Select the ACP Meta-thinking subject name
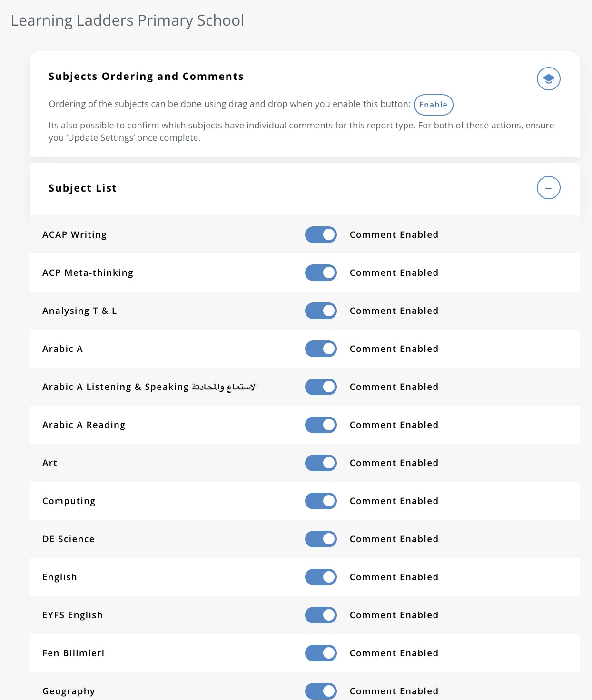Image resolution: width=592 pixels, height=700 pixels. click(x=88, y=273)
